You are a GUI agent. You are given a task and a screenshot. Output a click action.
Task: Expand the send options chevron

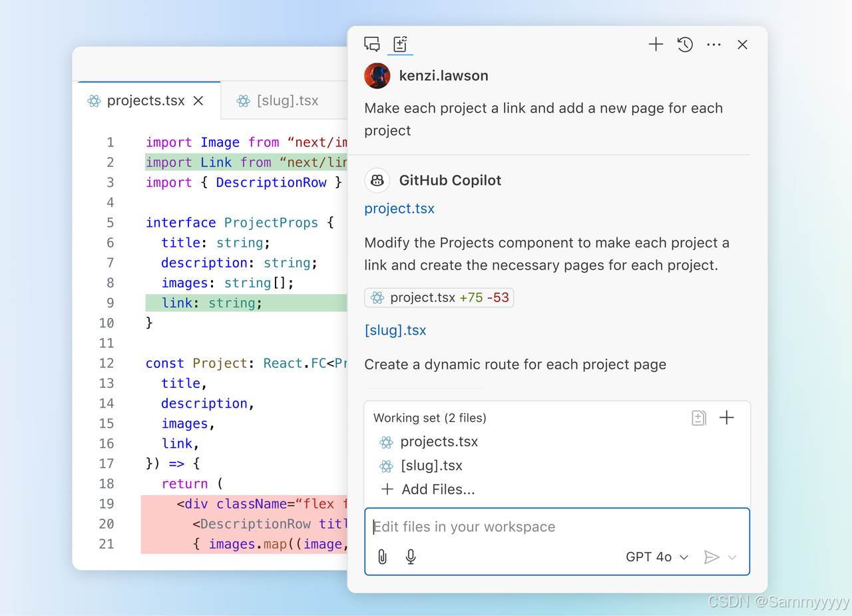coord(732,557)
